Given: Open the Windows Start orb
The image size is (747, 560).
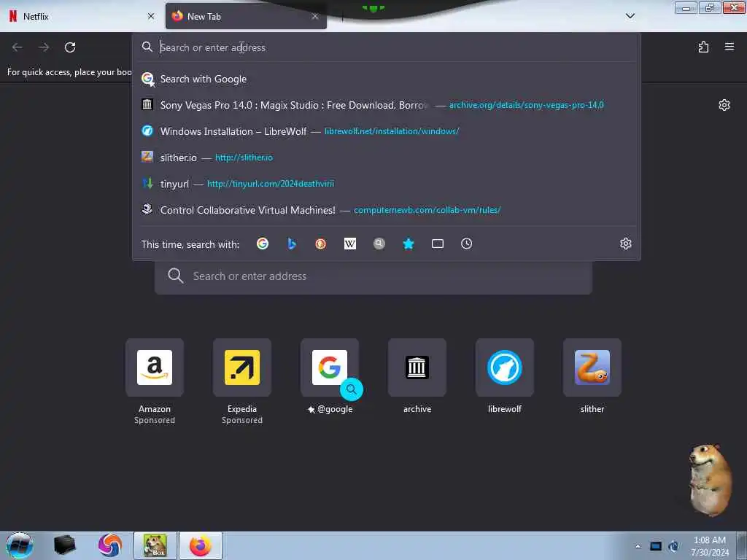Looking at the screenshot, I should (x=20, y=545).
